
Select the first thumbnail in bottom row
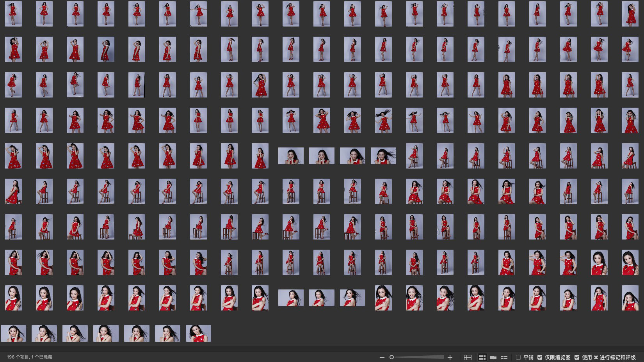pyautogui.click(x=13, y=334)
